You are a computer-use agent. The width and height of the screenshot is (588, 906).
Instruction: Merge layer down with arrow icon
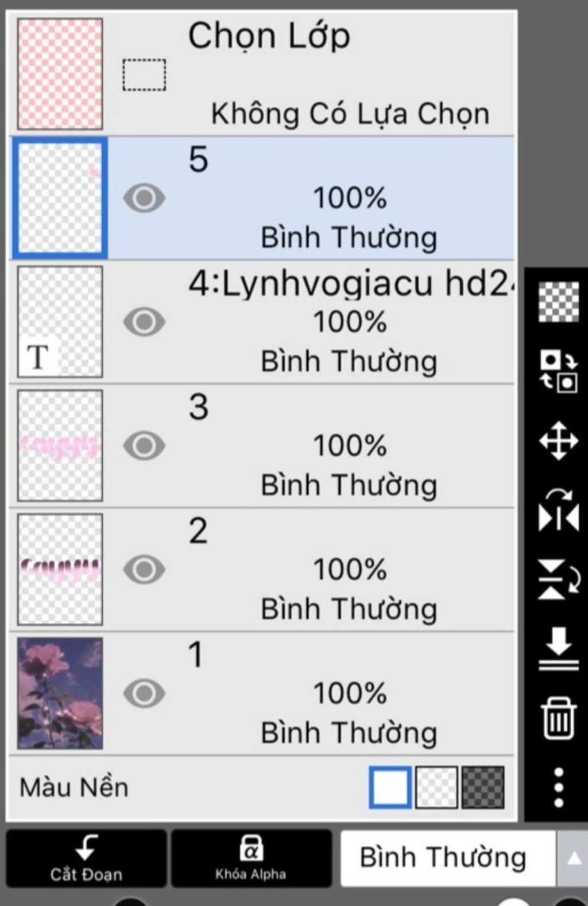point(558,649)
